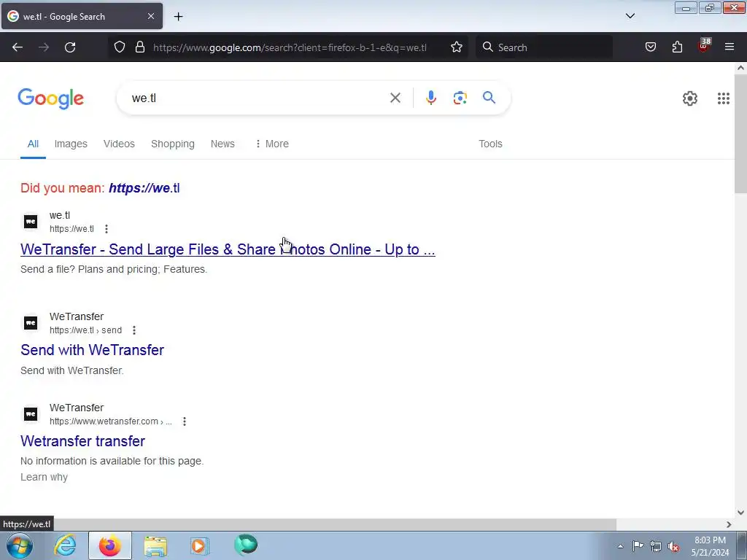Open the Send with WeTransfer result

(x=92, y=350)
